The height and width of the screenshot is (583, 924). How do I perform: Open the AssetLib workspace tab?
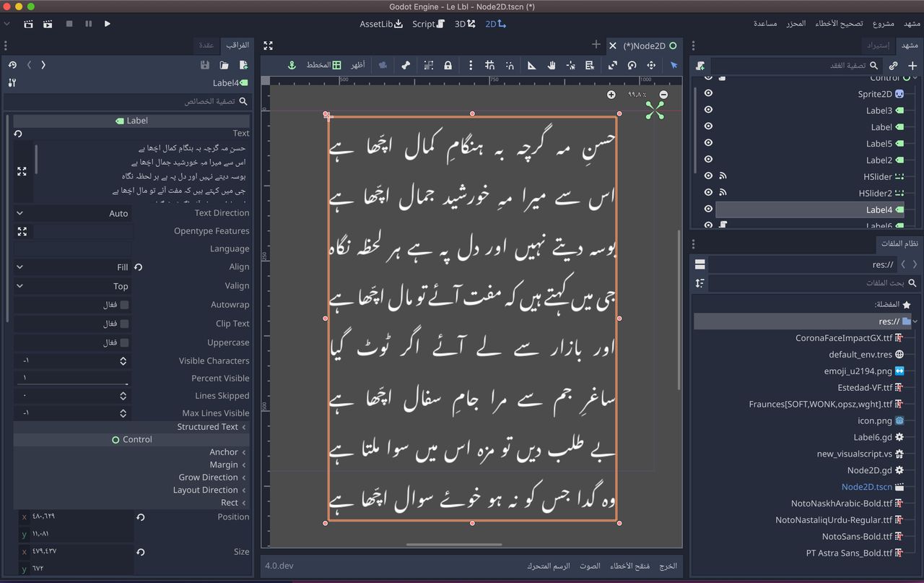click(x=381, y=24)
